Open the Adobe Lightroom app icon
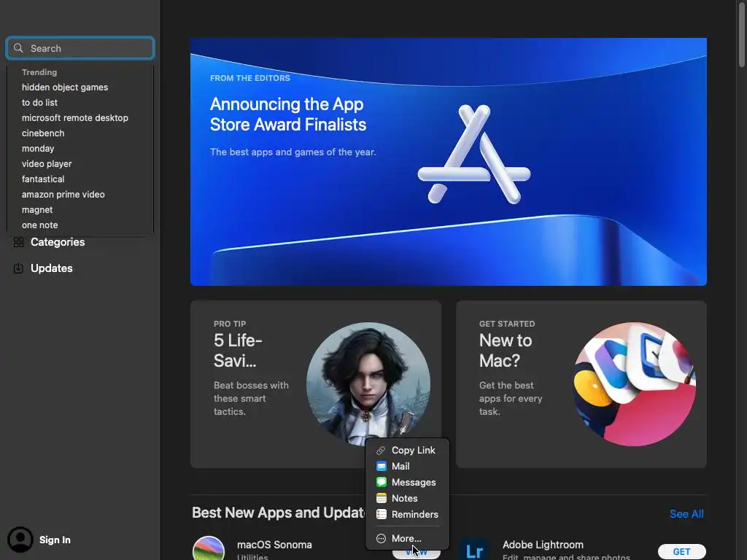Screen dimensions: 747x560 [474, 549]
